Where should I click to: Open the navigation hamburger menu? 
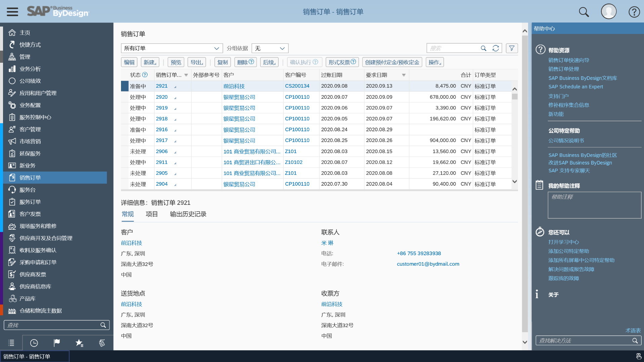pos(12,11)
